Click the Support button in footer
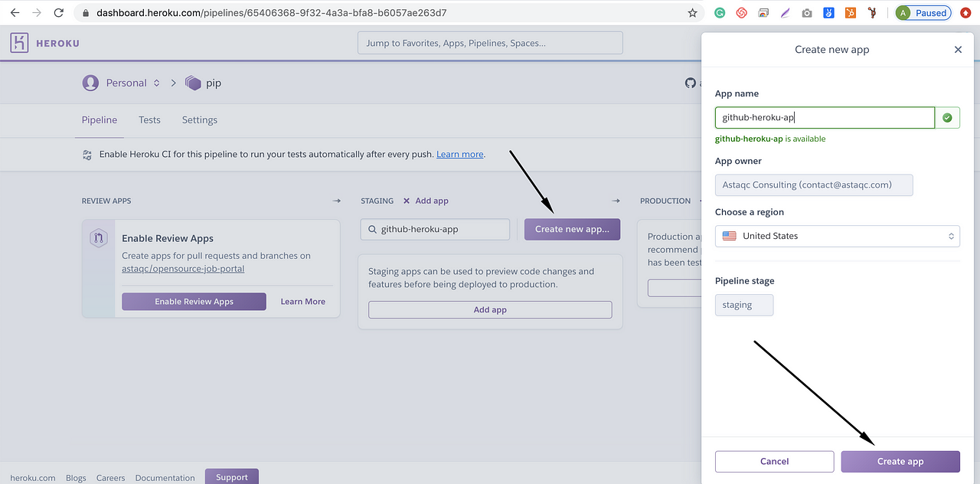Image resolution: width=980 pixels, height=484 pixels. pos(231,476)
